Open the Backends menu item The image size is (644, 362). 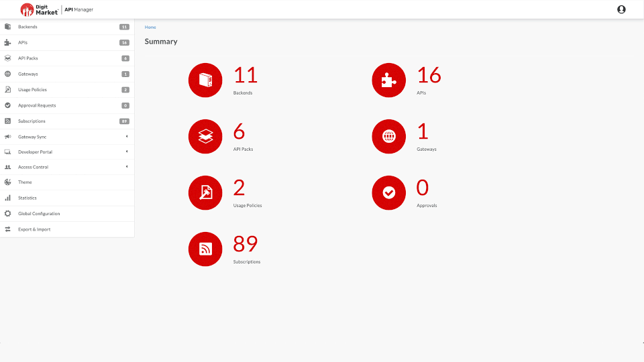[x=67, y=27]
